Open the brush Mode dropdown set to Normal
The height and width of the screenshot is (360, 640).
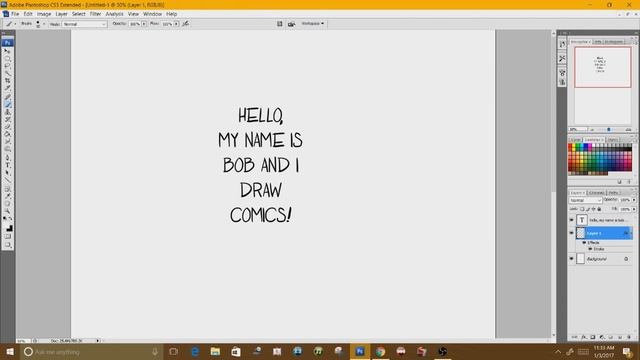tap(84, 24)
